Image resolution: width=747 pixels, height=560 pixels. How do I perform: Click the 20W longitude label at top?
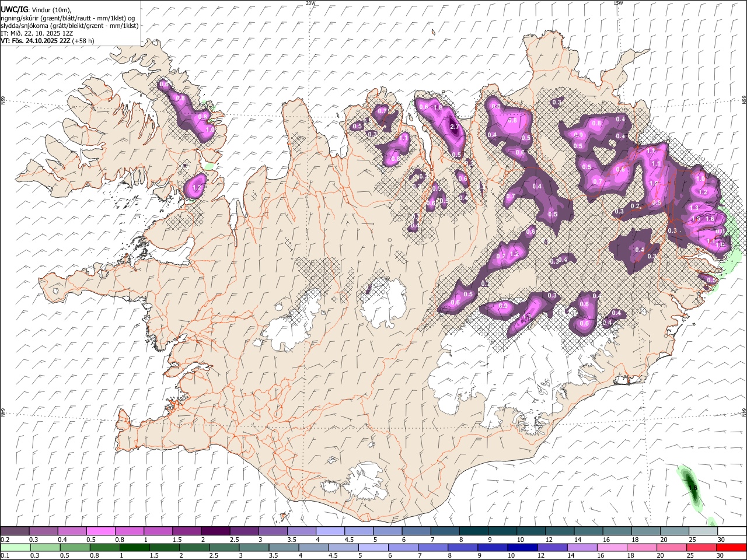coord(310,3)
